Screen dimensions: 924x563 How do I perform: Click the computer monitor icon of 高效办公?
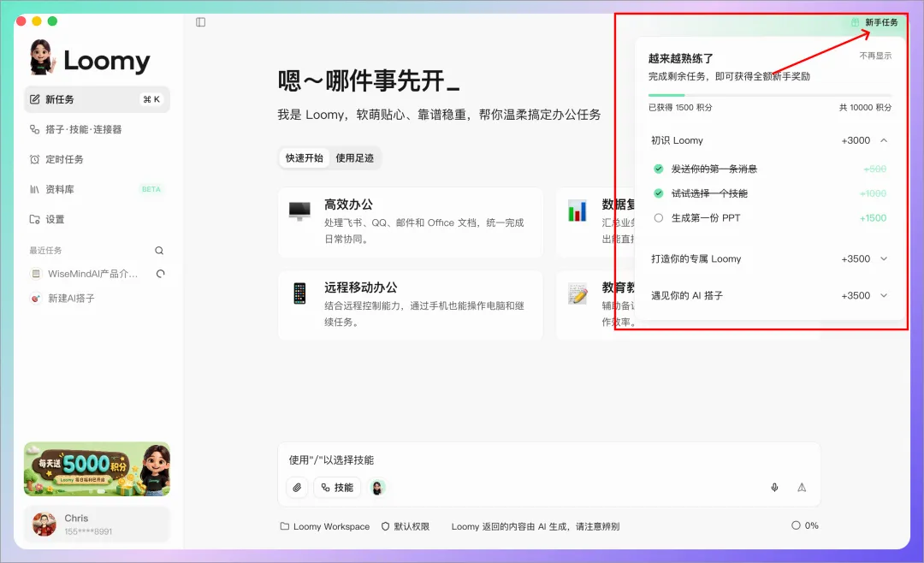pos(299,211)
